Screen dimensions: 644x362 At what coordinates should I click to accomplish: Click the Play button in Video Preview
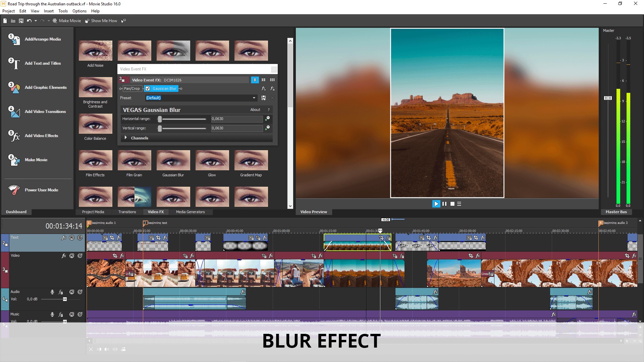tap(436, 204)
